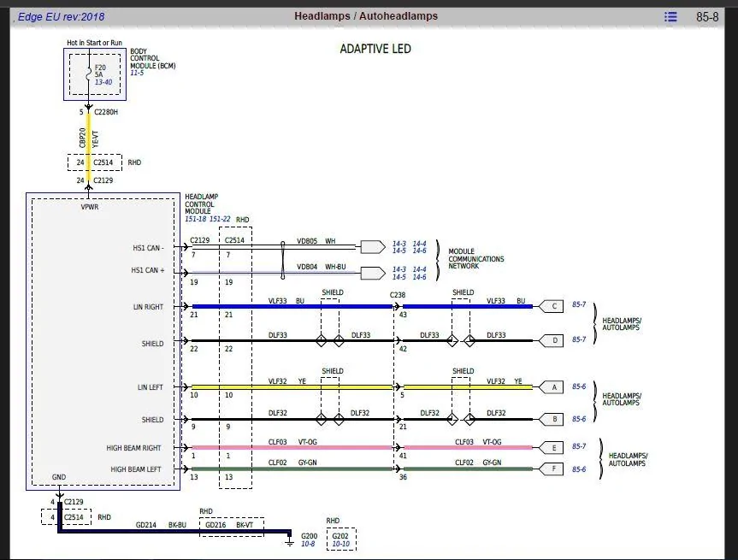
Task: Open ground G202 reference 10-10
Action: pyautogui.click(x=340, y=544)
